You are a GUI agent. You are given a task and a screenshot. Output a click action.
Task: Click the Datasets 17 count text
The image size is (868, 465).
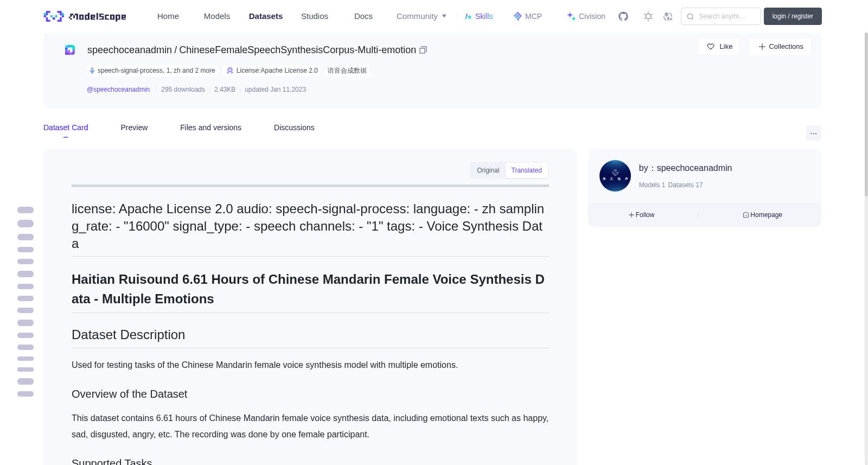pyautogui.click(x=685, y=185)
